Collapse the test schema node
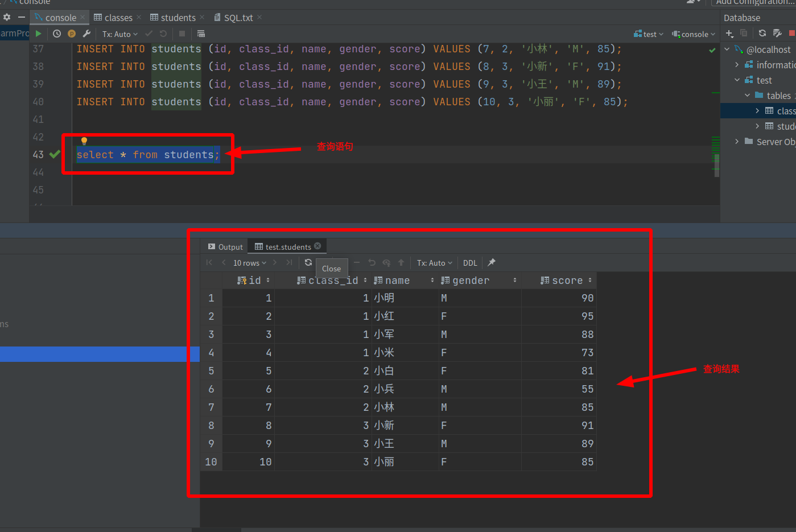 [x=737, y=80]
